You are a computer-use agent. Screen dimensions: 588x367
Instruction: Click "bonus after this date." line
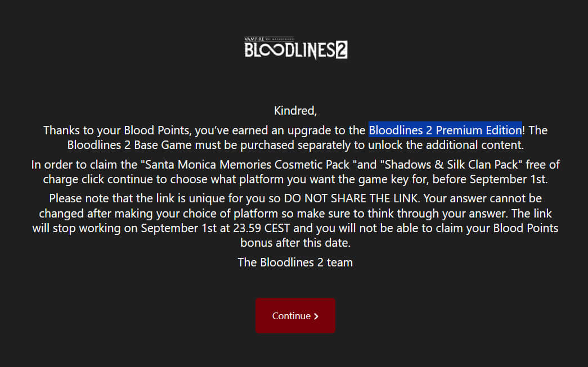[295, 243]
